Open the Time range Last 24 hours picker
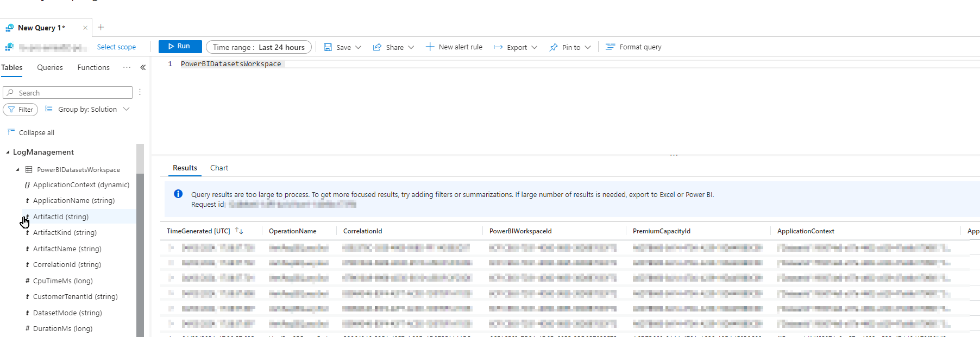Image resolution: width=980 pixels, height=337 pixels. coord(259,47)
